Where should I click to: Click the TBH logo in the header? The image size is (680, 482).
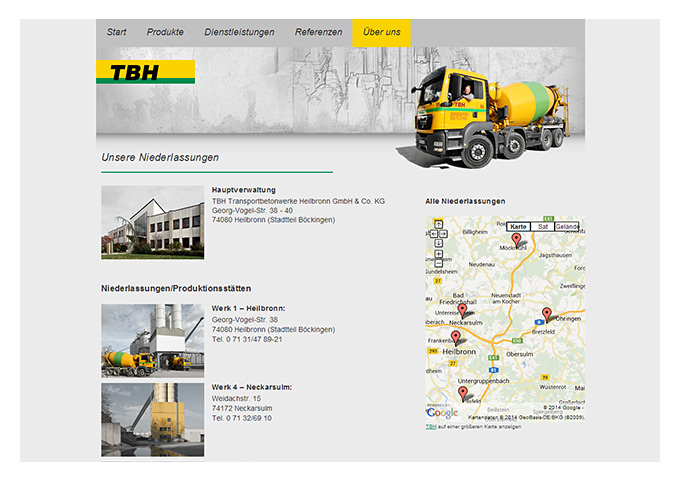145,72
